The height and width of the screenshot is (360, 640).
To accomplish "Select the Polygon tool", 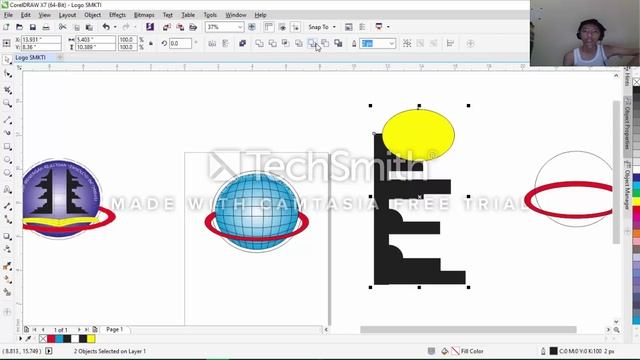I will pyautogui.click(x=7, y=173).
